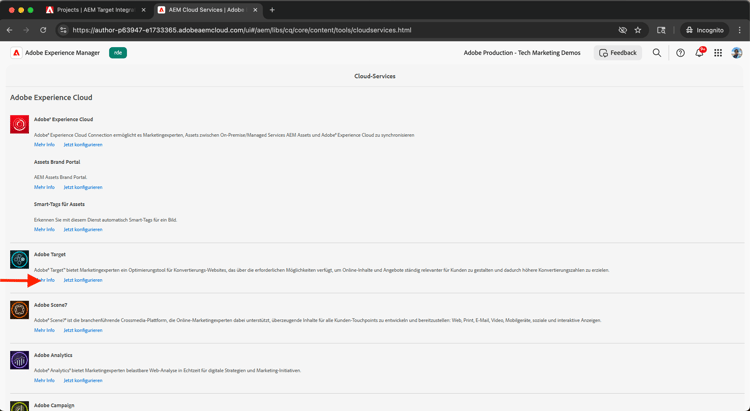Image resolution: width=750 pixels, height=411 pixels.
Task: Click Mehr Info under Smart-Tags für Assets
Action: click(x=44, y=229)
